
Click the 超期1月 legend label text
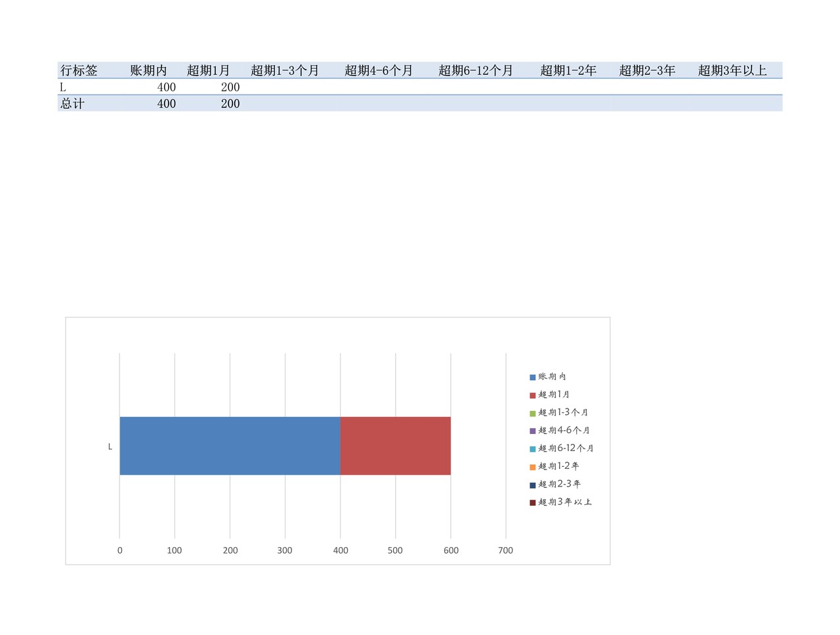coord(554,394)
